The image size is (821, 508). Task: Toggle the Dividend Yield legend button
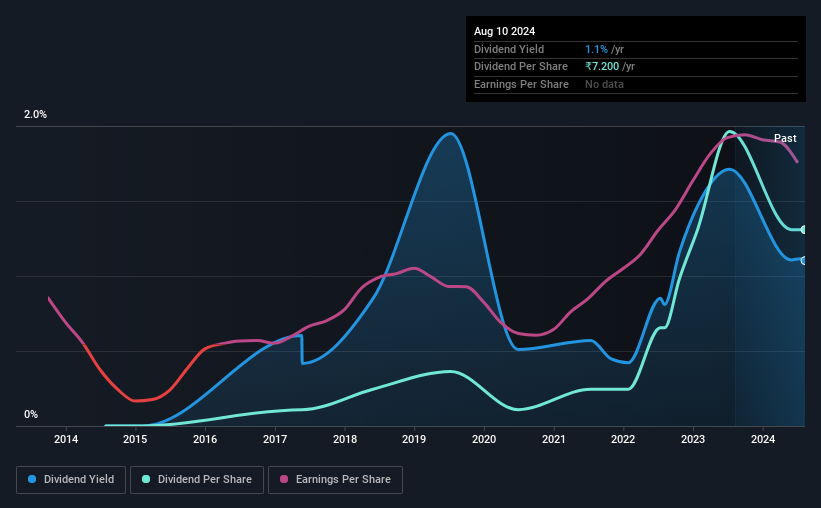click(x=71, y=480)
